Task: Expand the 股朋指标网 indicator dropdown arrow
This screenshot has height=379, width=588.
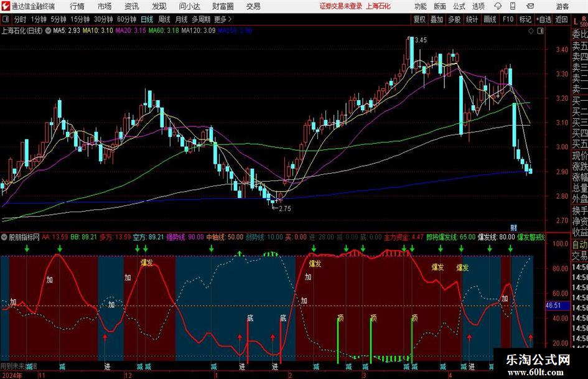Action: pos(4,237)
